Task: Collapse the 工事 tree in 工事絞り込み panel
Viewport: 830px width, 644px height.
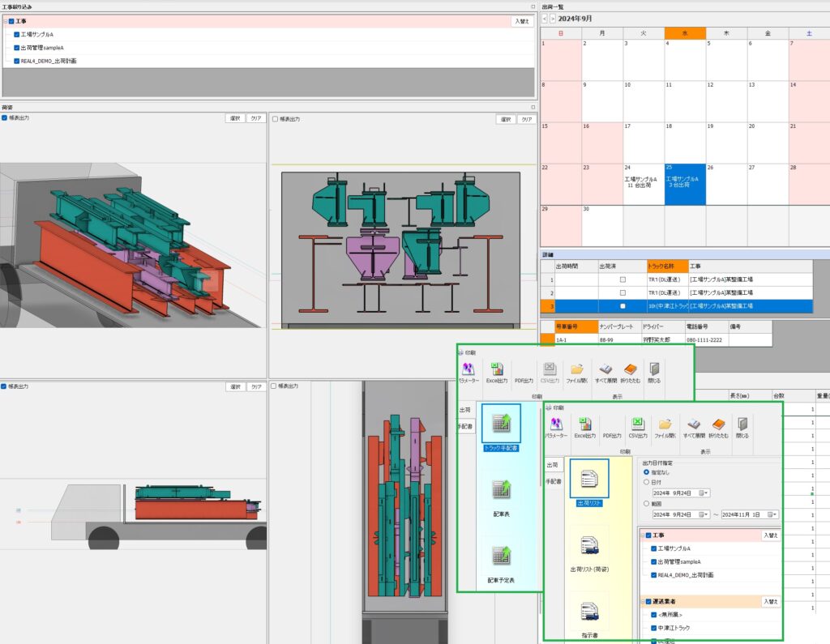Action: (x=6, y=21)
